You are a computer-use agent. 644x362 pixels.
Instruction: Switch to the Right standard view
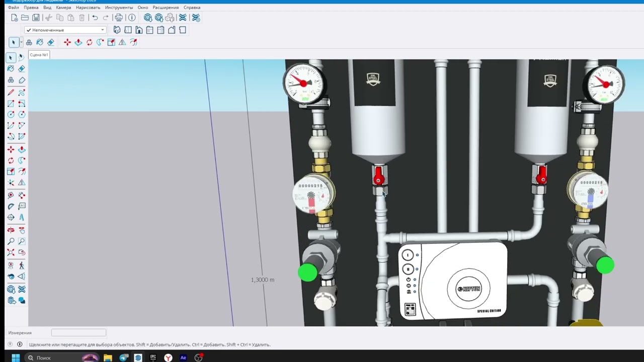[149, 30]
